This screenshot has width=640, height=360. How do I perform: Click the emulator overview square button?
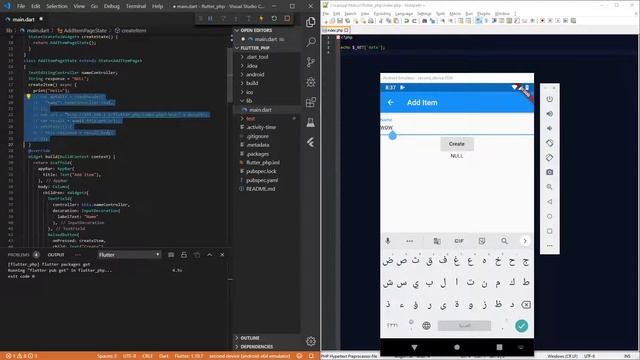pyautogui.click(x=549, y=231)
